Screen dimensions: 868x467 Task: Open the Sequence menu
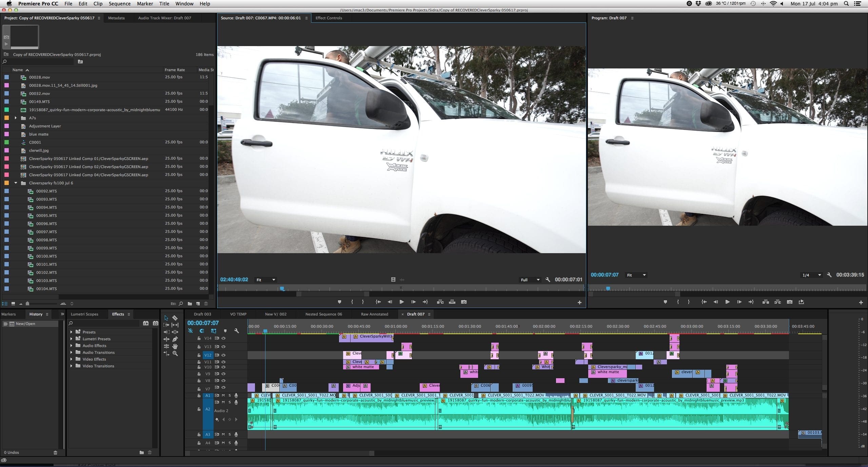[119, 4]
